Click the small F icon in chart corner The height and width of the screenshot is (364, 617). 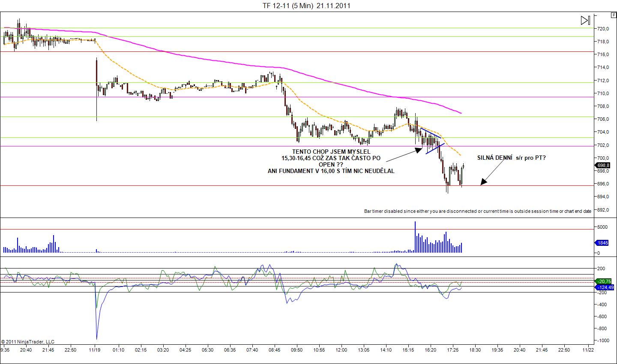pyautogui.click(x=614, y=15)
